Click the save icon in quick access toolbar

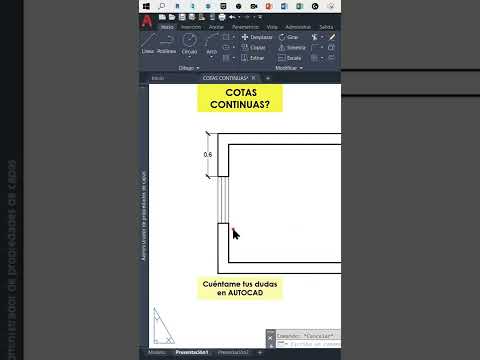(x=182, y=17)
